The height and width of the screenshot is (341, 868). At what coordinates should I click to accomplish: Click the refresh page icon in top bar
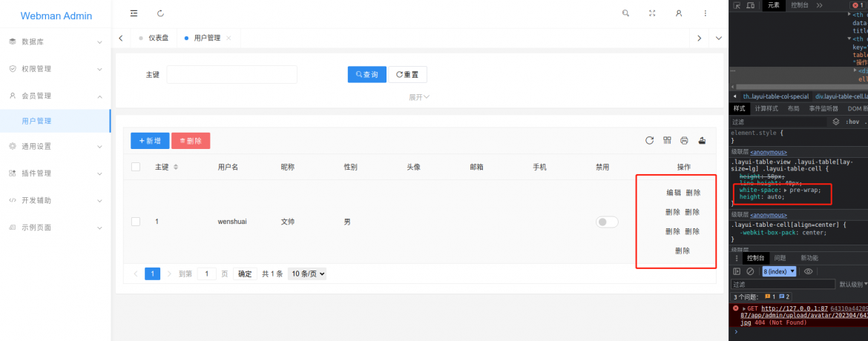160,13
